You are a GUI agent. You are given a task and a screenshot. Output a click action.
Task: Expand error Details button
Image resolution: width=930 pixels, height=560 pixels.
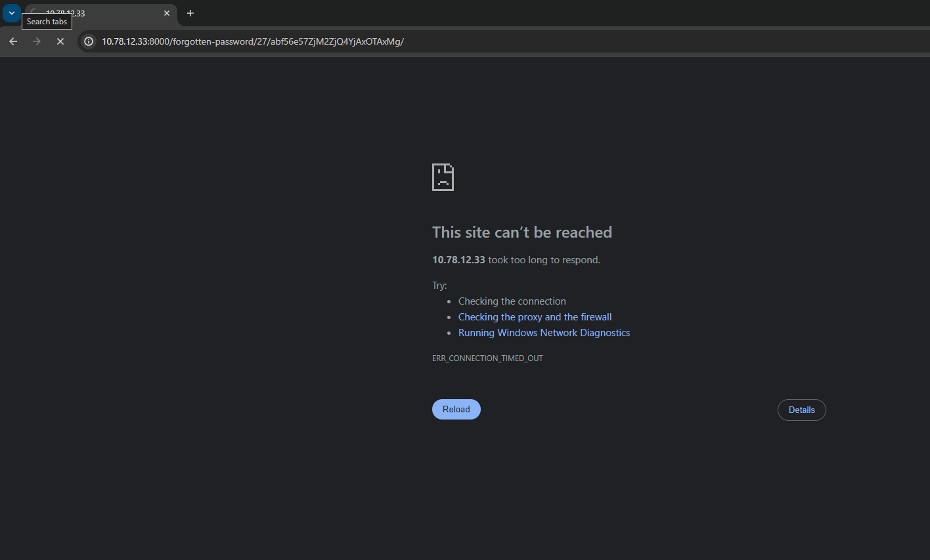click(801, 410)
